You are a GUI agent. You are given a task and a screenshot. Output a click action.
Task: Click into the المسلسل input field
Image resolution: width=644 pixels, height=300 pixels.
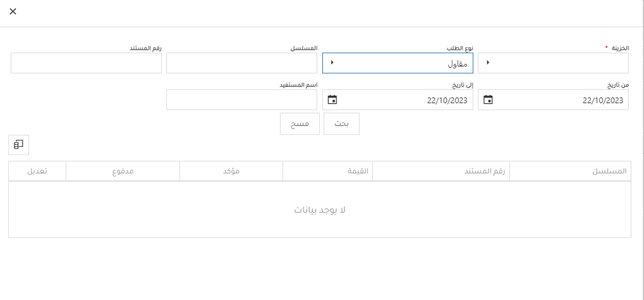[x=241, y=63]
